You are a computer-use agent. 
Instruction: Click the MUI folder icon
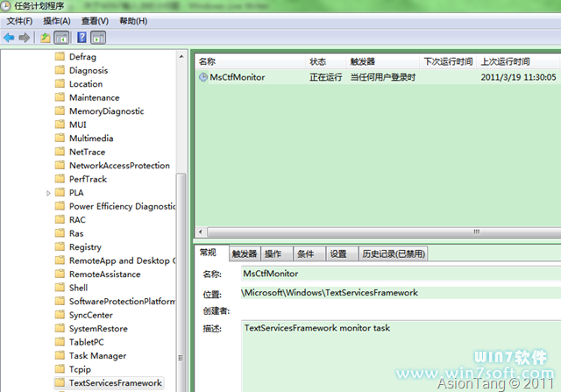tap(60, 125)
